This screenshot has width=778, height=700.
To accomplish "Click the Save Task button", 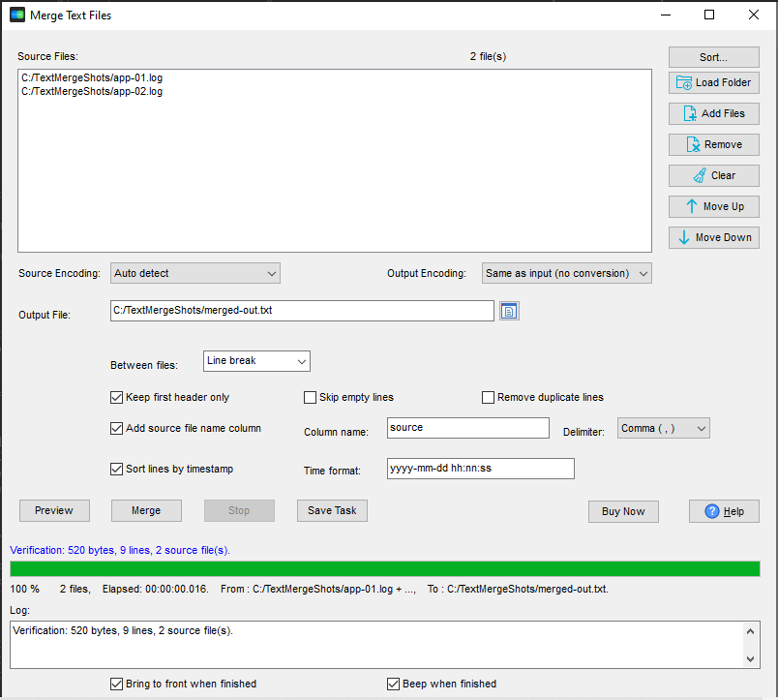I will tap(332, 511).
